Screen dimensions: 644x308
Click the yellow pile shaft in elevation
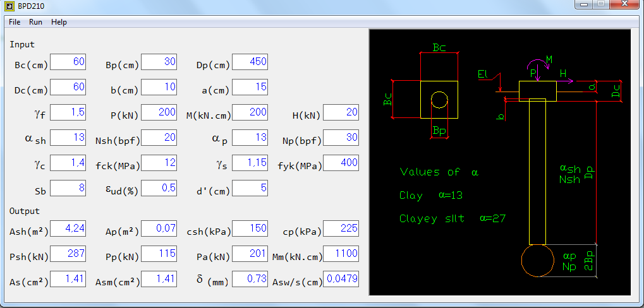(x=537, y=172)
